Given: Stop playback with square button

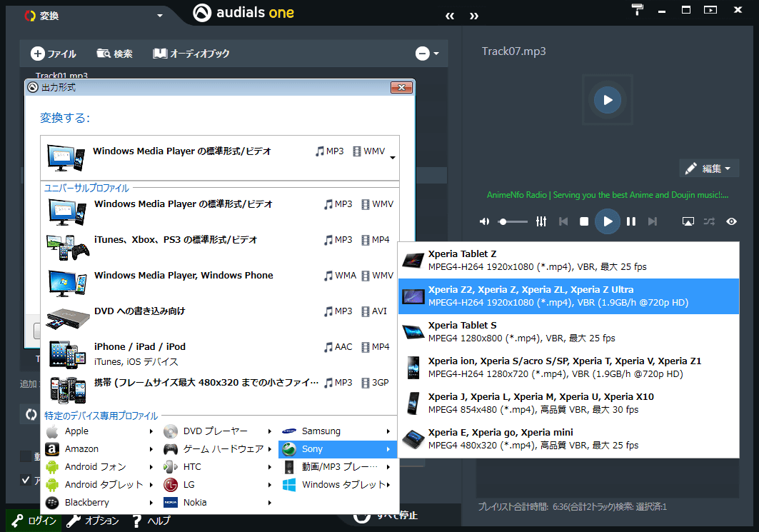Looking at the screenshot, I should [584, 221].
